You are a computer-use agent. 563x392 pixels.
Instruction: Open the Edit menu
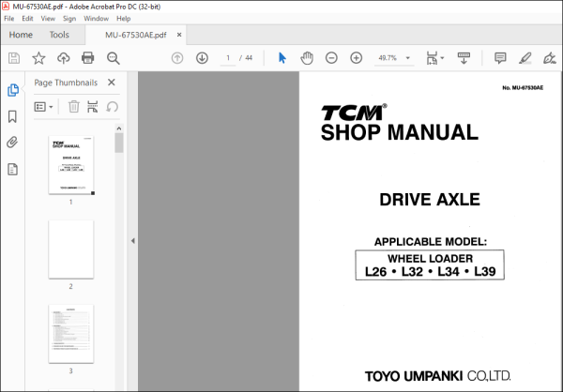27,19
